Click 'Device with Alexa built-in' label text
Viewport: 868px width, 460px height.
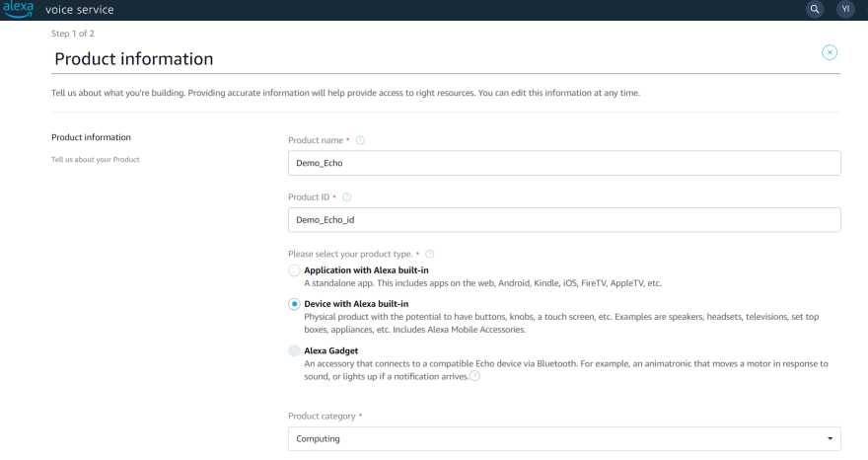pyautogui.click(x=356, y=304)
